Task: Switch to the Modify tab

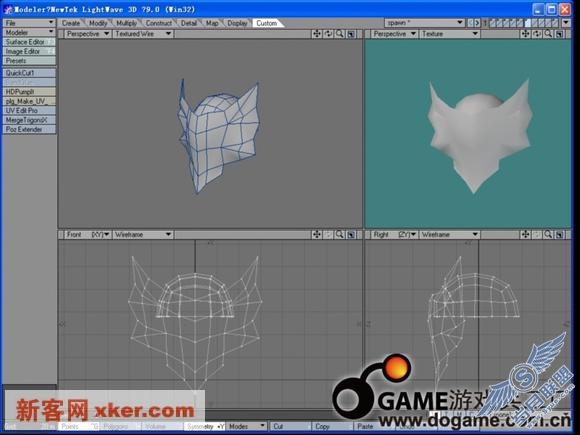Action: (98, 23)
